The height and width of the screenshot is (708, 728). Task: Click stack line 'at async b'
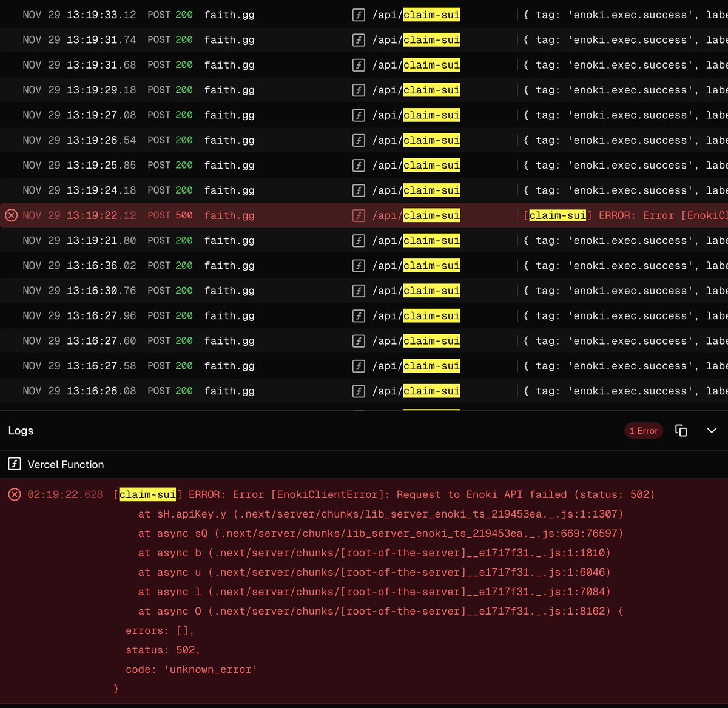point(374,553)
